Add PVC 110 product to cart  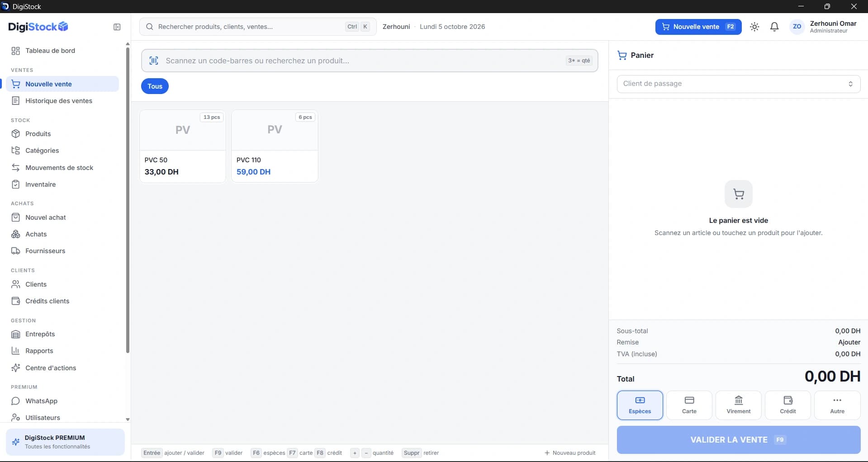[275, 146]
